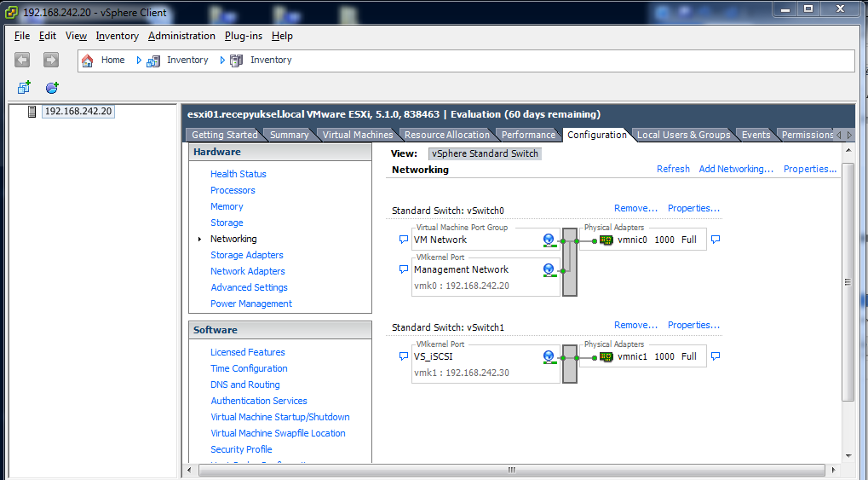Image resolution: width=868 pixels, height=480 pixels.
Task: Click the vmnic1 info bubble icon
Action: [x=716, y=356]
